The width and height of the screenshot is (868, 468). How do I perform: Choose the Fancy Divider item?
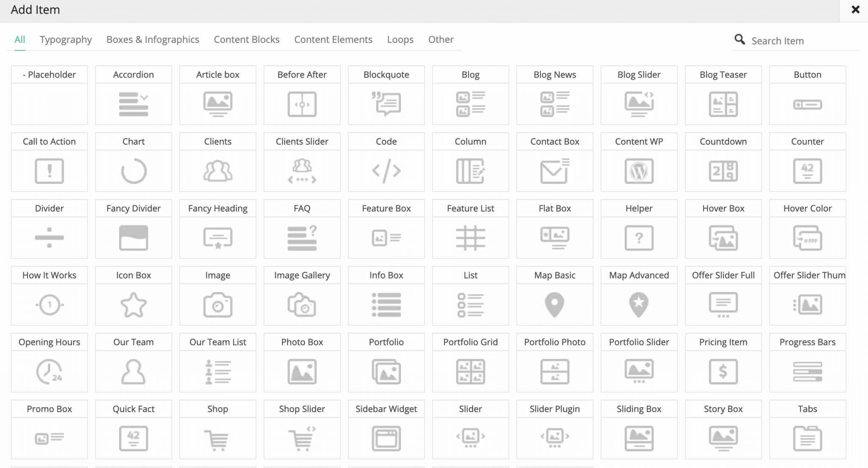134,237
